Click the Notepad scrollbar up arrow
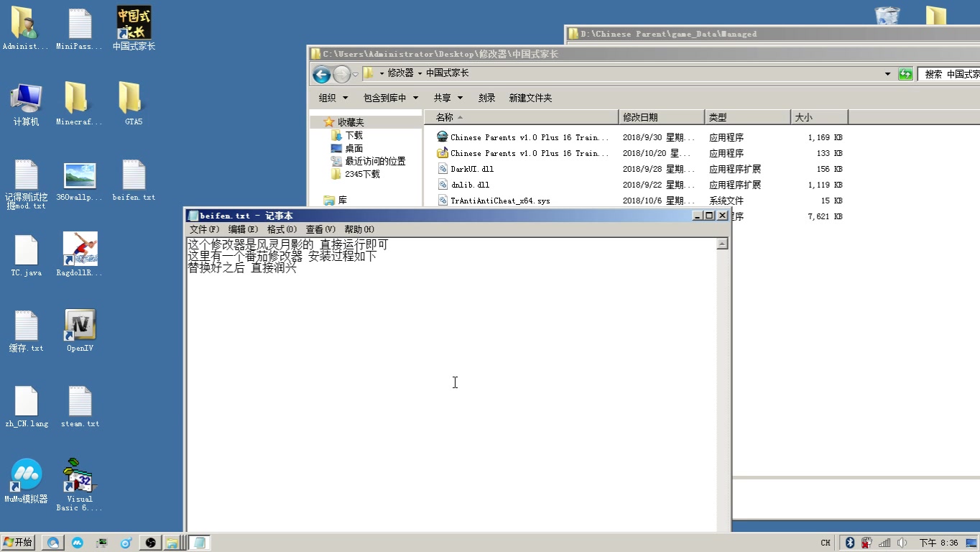The height and width of the screenshot is (552, 980). click(x=722, y=244)
